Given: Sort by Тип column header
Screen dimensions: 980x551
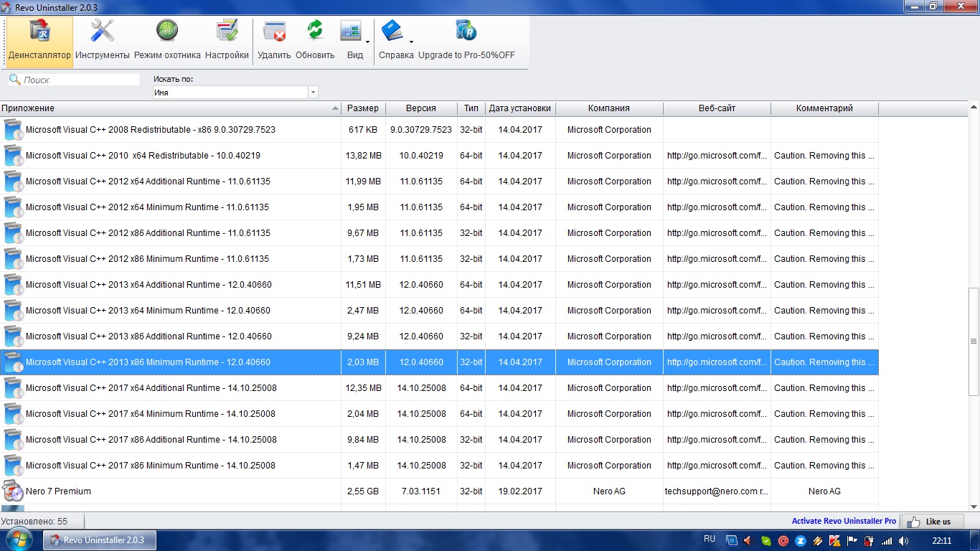Looking at the screenshot, I should click(471, 108).
